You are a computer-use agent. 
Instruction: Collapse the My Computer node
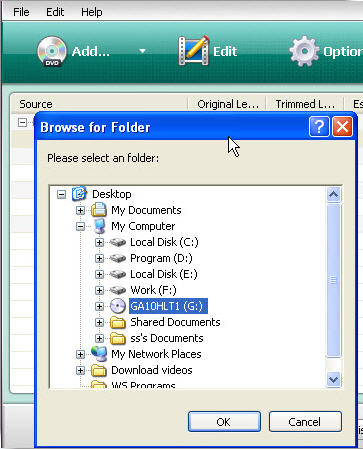point(80,226)
